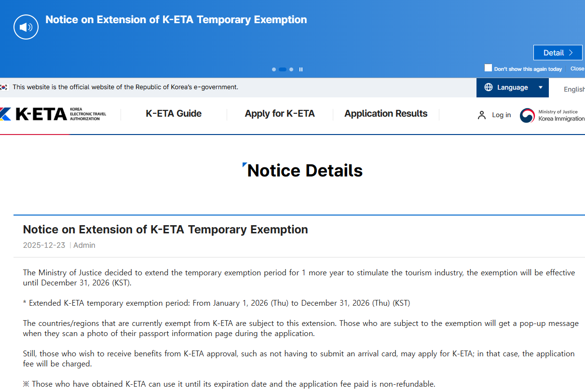Open the Application Results menu
Viewport: 585px width, 392px height.
point(386,114)
